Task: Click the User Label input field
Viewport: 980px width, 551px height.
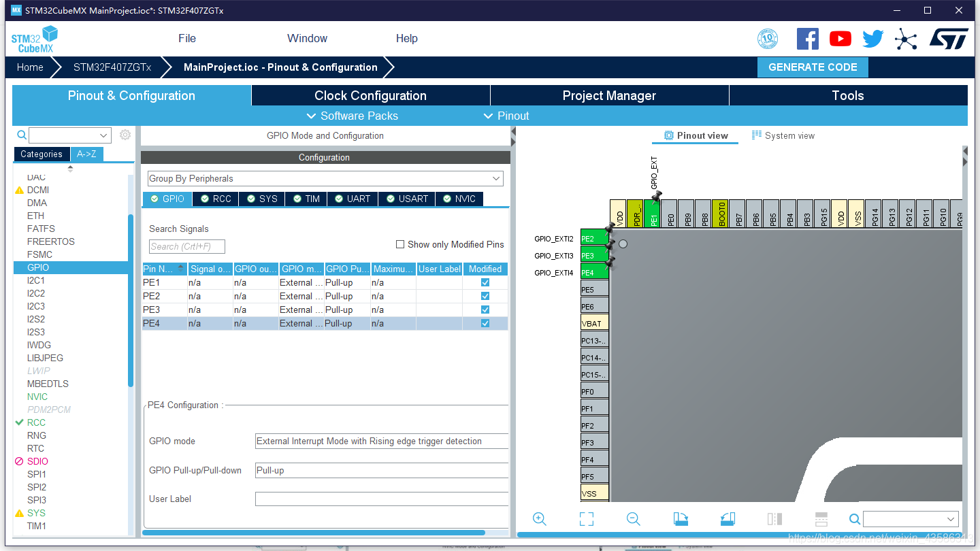Action: [x=382, y=499]
